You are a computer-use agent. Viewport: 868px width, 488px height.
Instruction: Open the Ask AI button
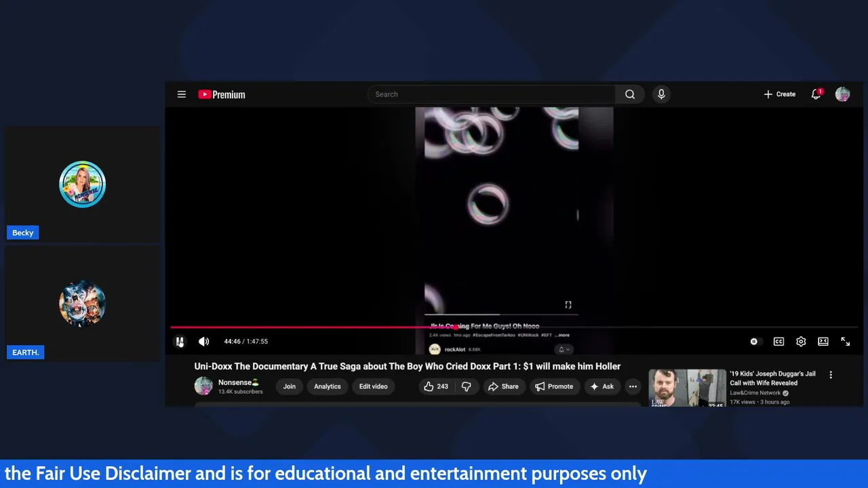[x=601, y=386]
